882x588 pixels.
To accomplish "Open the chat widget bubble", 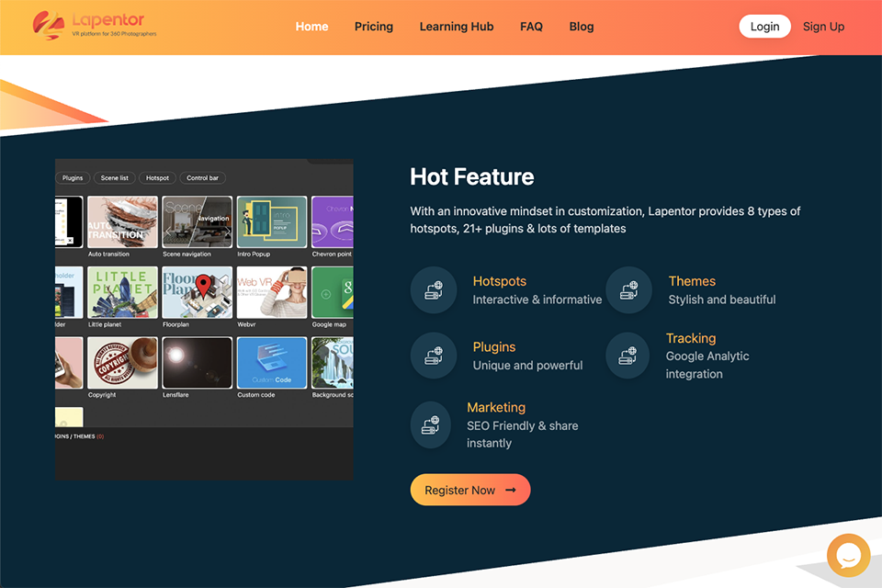I will pos(848,555).
